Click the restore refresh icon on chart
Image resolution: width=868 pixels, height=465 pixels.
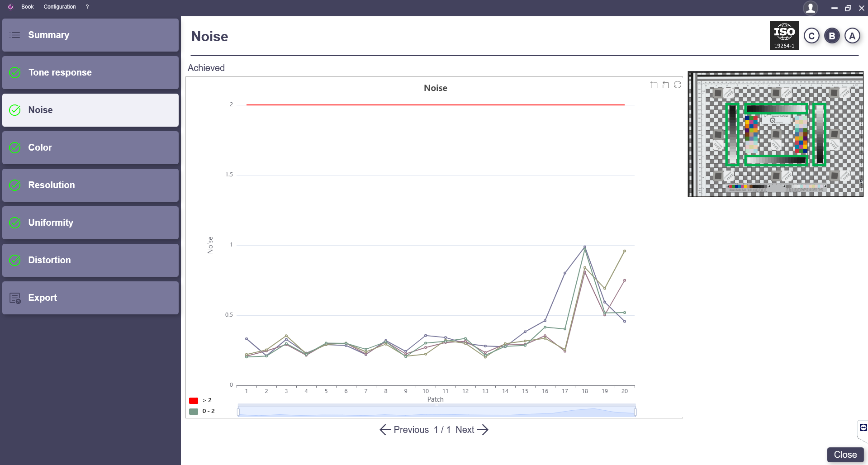point(677,85)
